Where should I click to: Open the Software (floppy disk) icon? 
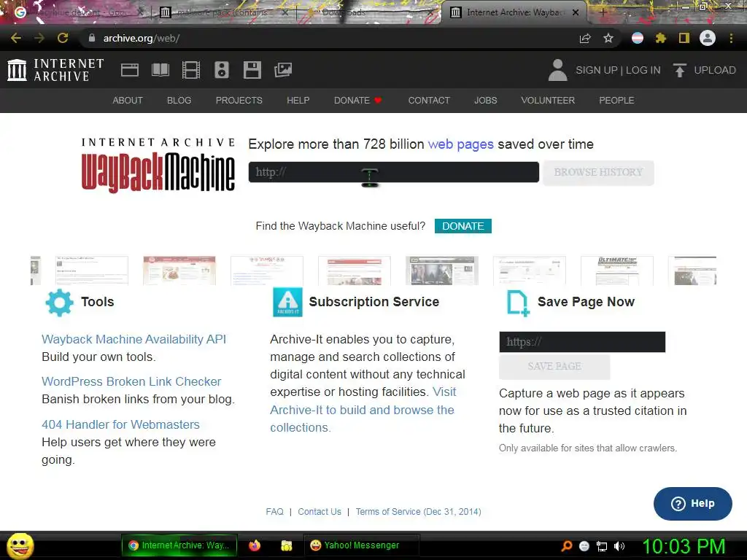tap(252, 70)
